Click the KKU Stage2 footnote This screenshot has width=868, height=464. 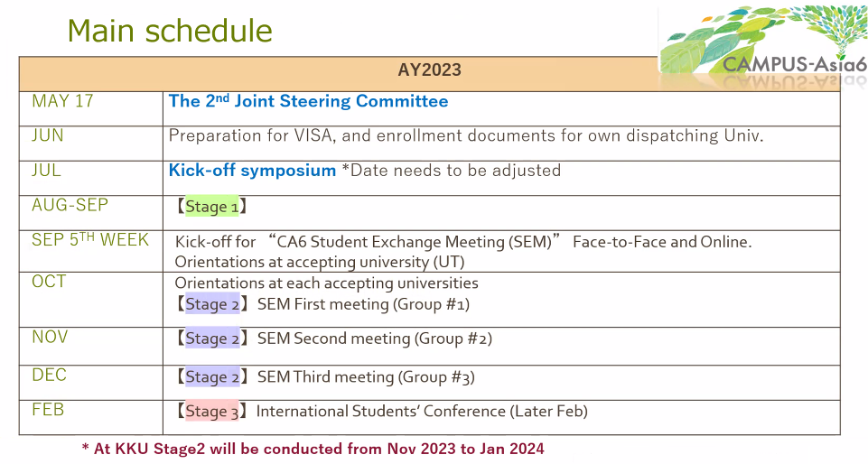(313, 449)
